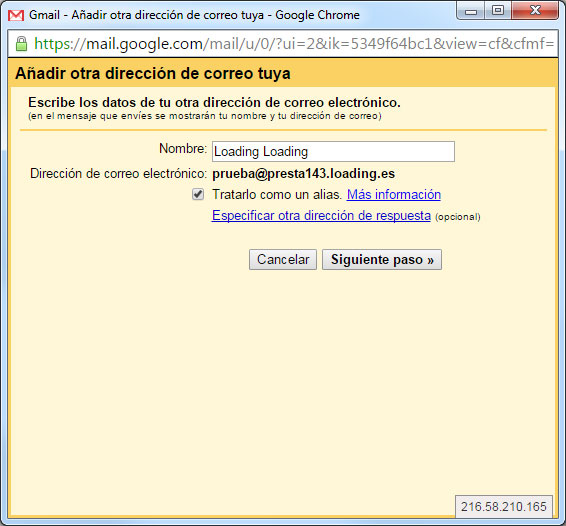Click the 'Tratarlo como un alias.' label text

pos(277,195)
